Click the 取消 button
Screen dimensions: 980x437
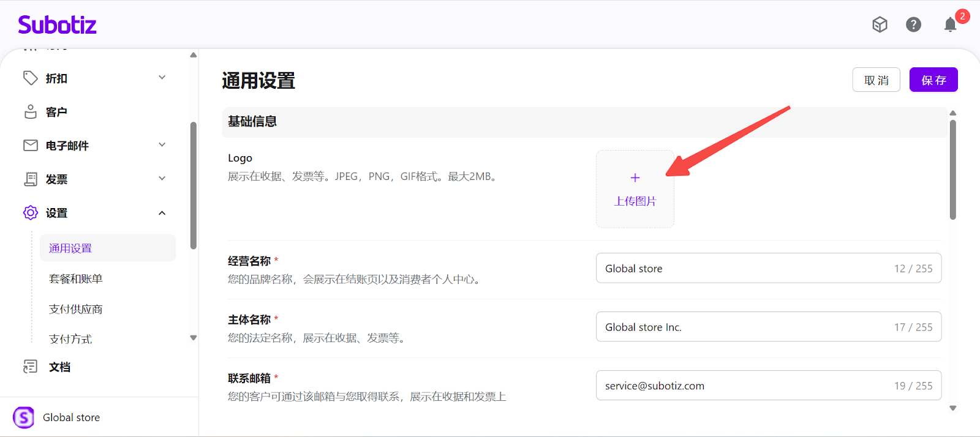coord(876,80)
